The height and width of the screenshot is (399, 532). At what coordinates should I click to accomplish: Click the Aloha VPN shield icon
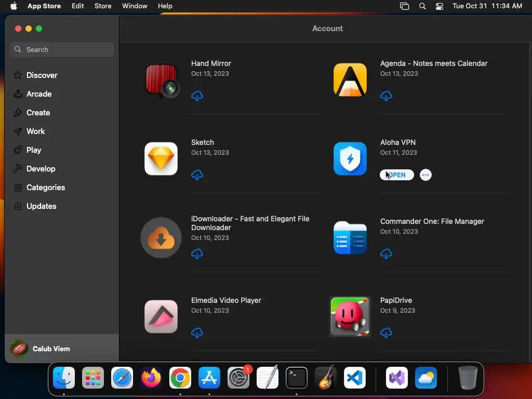point(350,159)
